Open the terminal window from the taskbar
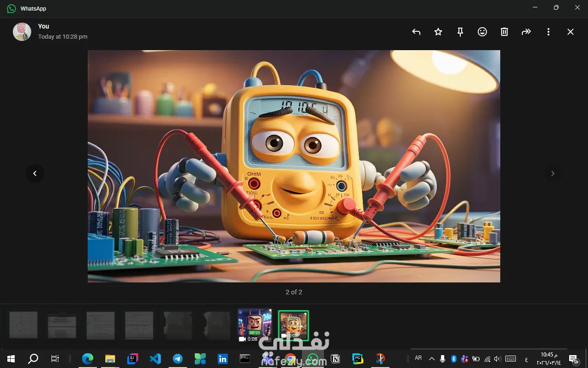 tap(245, 359)
